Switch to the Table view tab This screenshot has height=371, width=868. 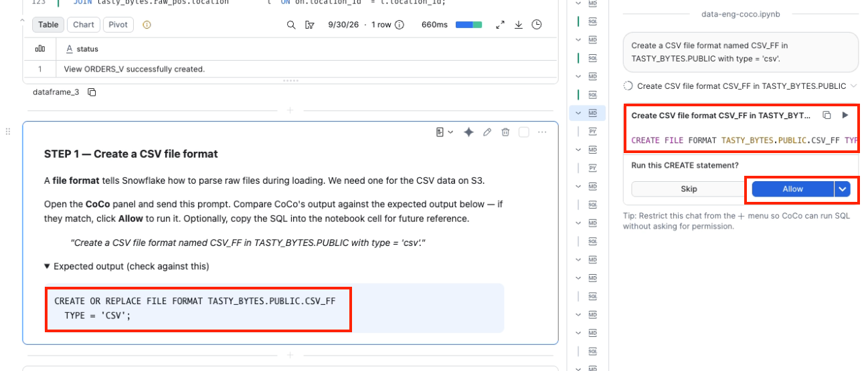pyautogui.click(x=48, y=25)
